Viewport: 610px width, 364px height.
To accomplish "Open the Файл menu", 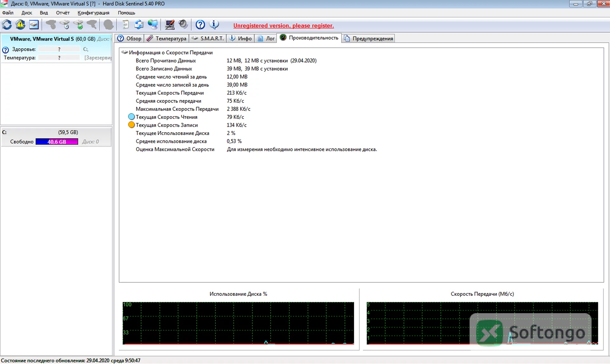I will pos(8,13).
